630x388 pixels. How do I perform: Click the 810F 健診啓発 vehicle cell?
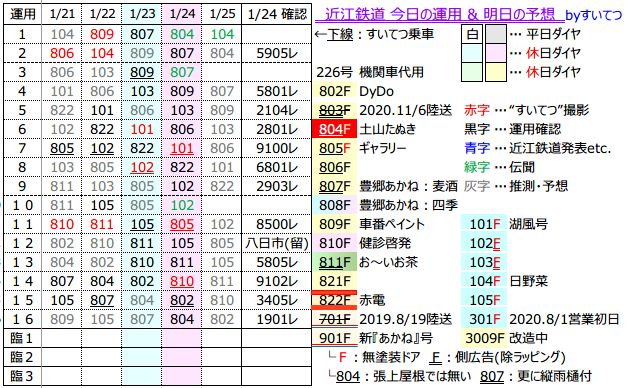335,243
